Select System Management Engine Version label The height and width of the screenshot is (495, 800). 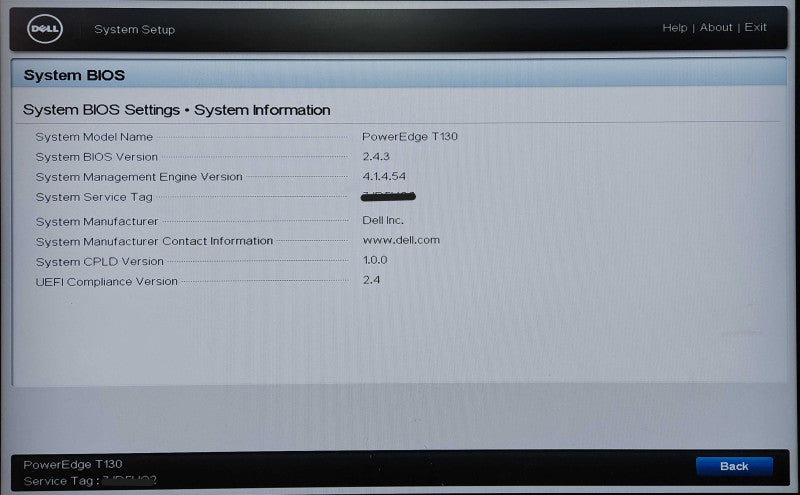click(139, 177)
